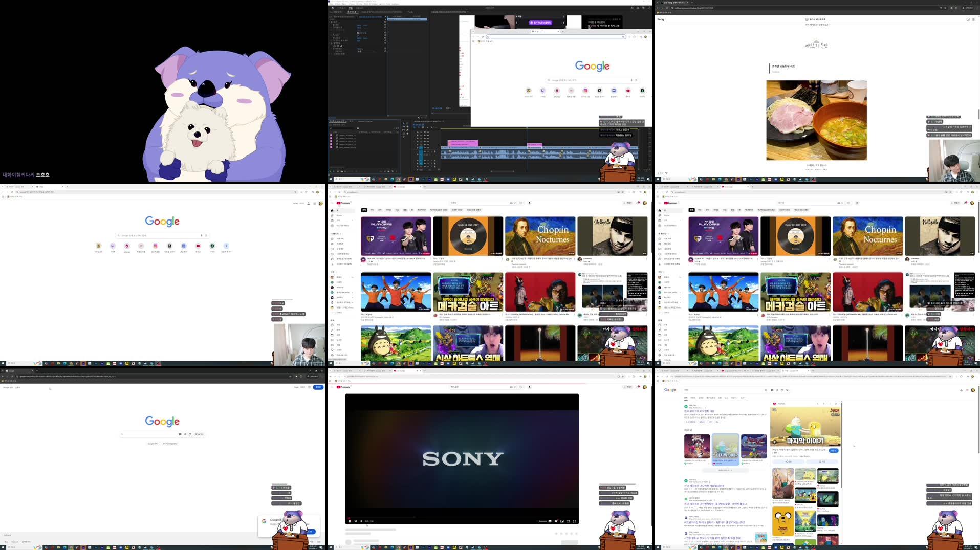Click blue sign-in button on Google homepage without shortcuts
Image resolution: width=980 pixels, height=550 pixels.
click(x=318, y=387)
